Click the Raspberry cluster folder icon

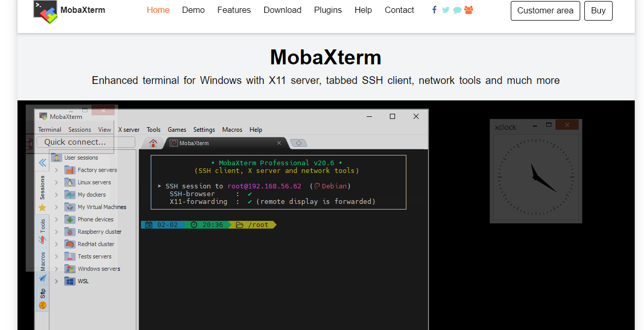point(70,232)
